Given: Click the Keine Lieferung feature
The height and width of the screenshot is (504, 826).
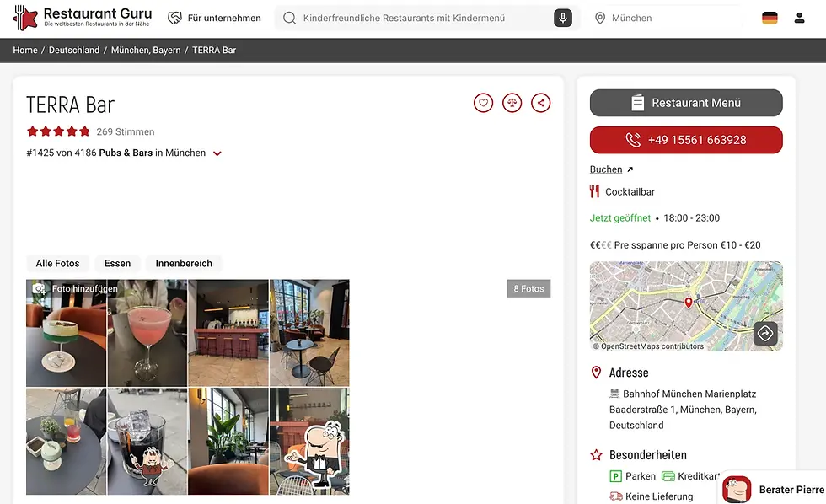Looking at the screenshot, I should (651, 496).
